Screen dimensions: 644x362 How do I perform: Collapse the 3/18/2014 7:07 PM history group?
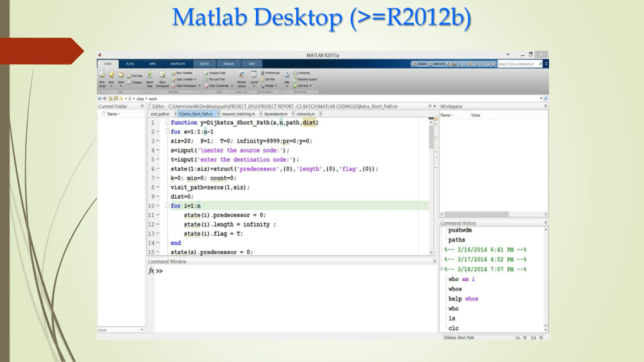click(442, 269)
